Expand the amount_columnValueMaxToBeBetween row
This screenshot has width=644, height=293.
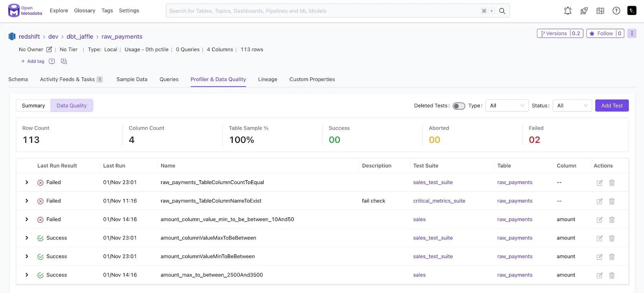pyautogui.click(x=27, y=238)
